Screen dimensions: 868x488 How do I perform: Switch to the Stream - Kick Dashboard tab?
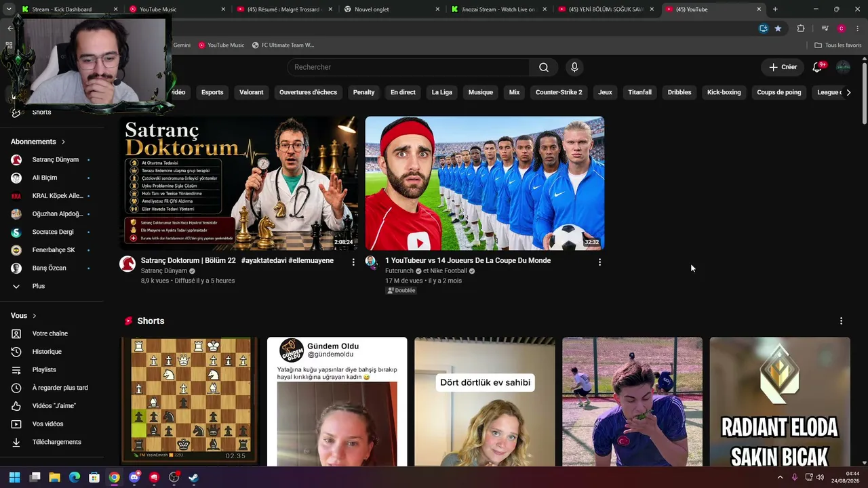click(69, 9)
